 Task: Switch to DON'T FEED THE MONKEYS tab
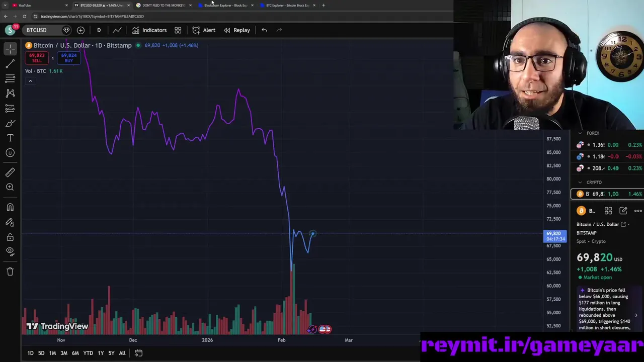point(163,5)
